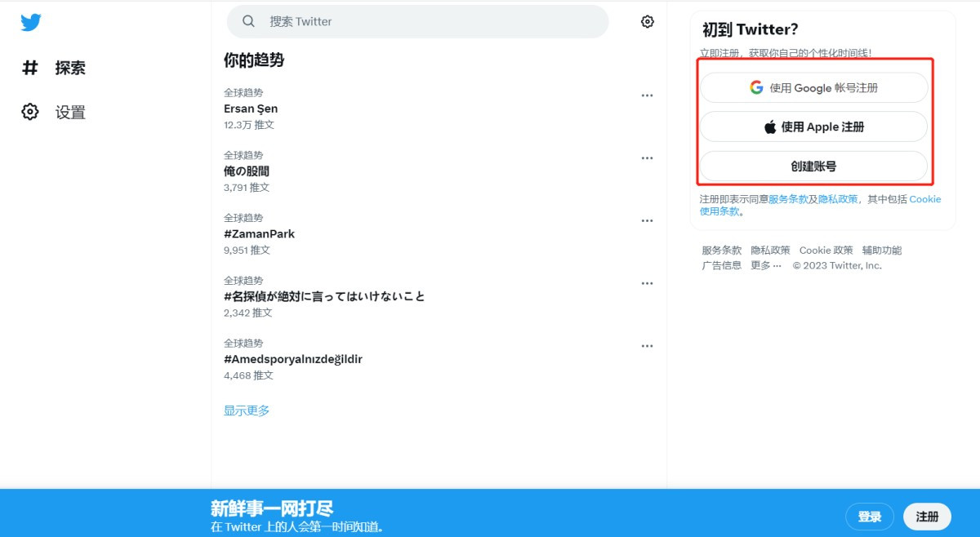This screenshot has width=980, height=537.
Task: Open the Settings gear in the sidebar
Action: 30,113
